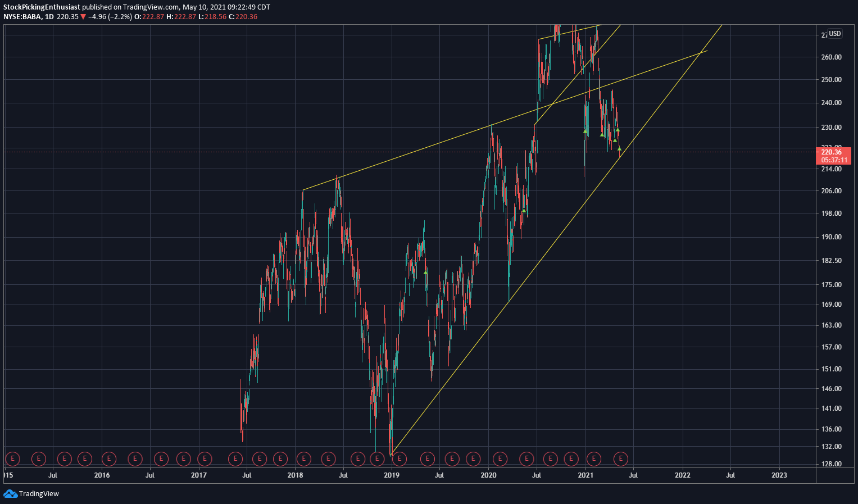Click the 157.00 price axis label

click(x=832, y=347)
